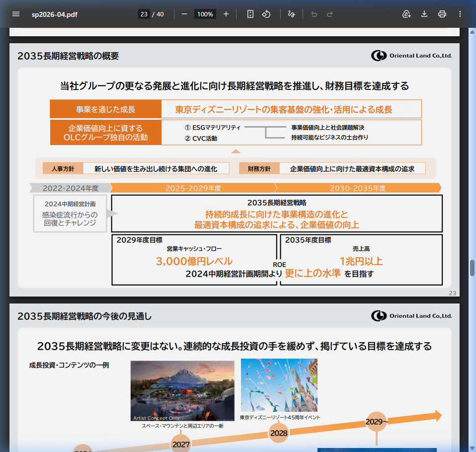Click the 100% zoom level field
This screenshot has width=476, height=452.
[x=205, y=14]
